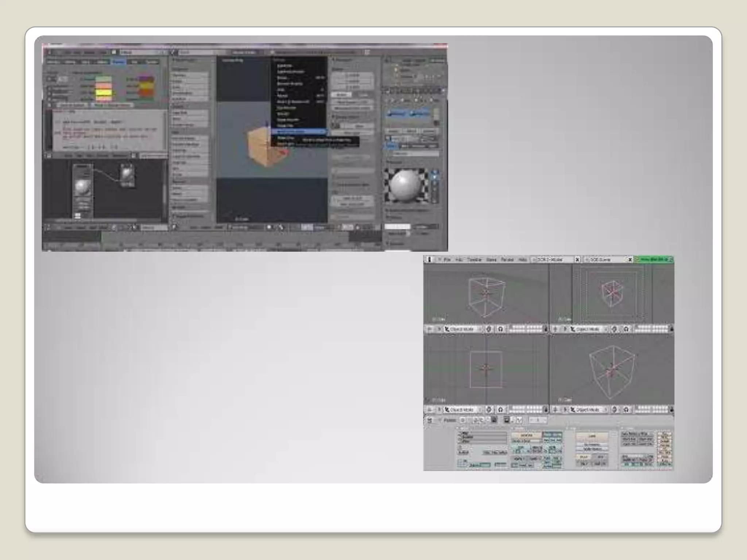Open Object Mode dropdown in bottom-right viewport
Screen dimensions: 747x560
(588, 409)
